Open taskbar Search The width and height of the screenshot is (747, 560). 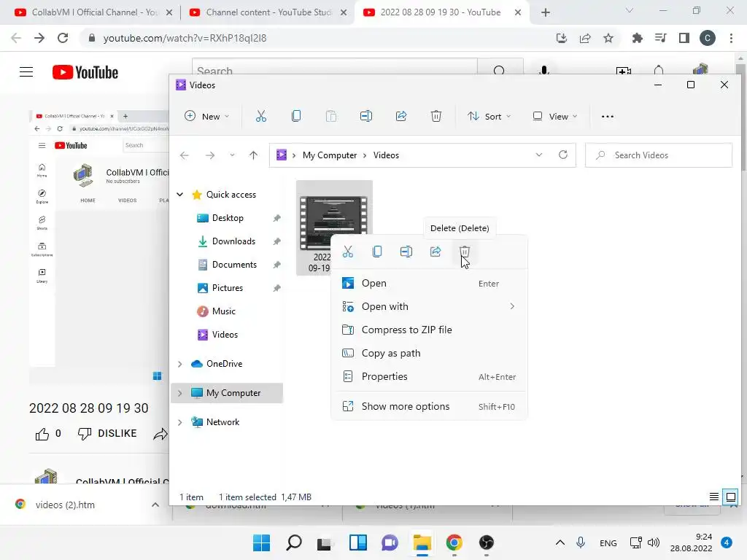(294, 542)
